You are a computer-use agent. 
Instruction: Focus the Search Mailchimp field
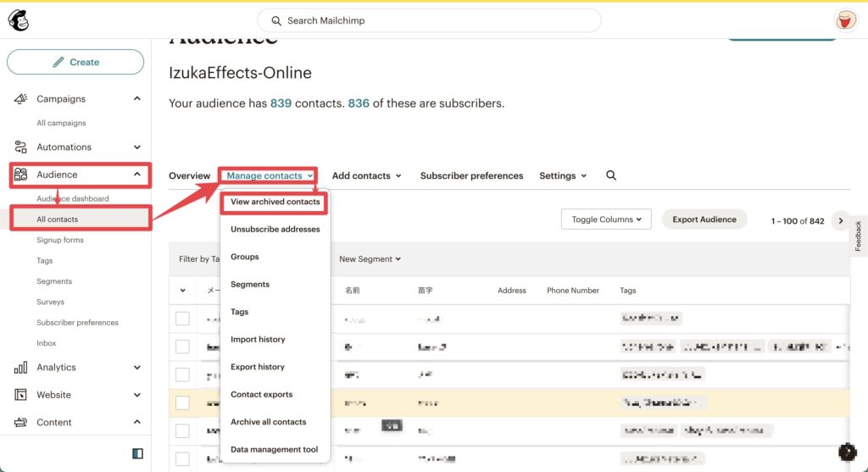[x=429, y=21]
